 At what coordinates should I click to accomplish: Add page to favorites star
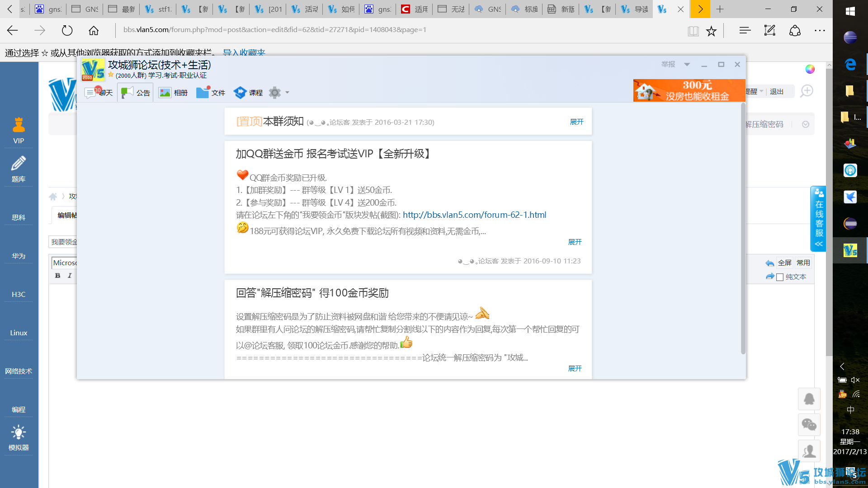point(711,31)
